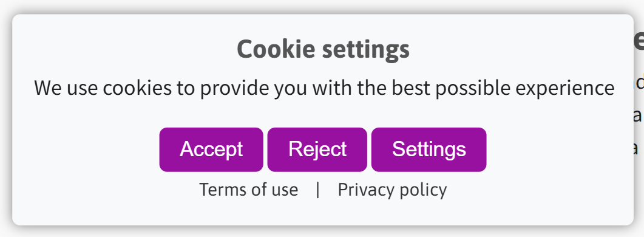Click the Reject button
Viewport: 644px width, 237px height.
click(317, 149)
